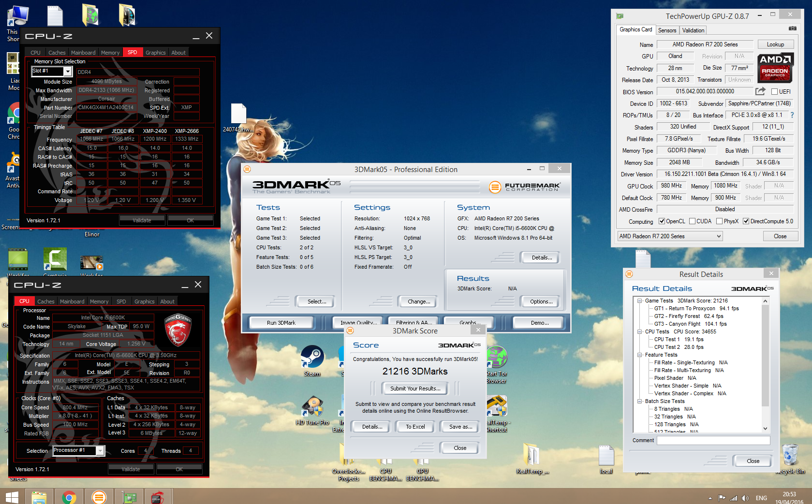Open the Action Center flag in tray
The height and width of the screenshot is (504, 812).
pyautogui.click(x=722, y=498)
